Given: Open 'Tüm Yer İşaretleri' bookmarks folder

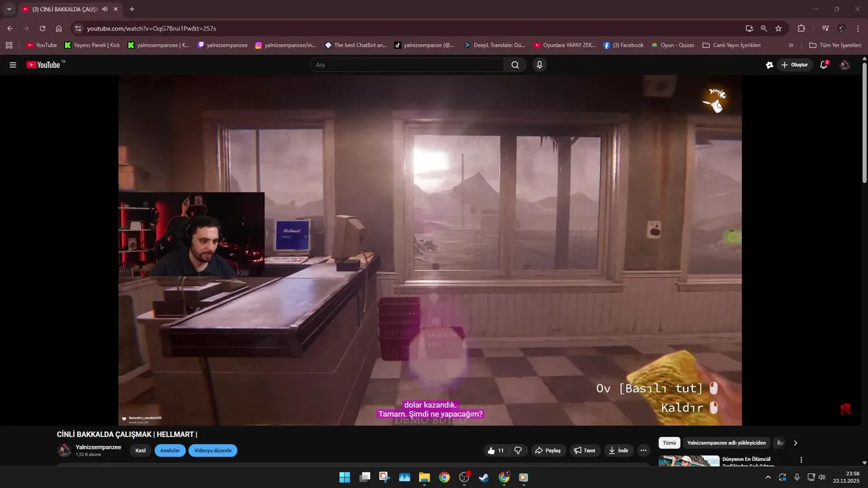Looking at the screenshot, I should tap(835, 45).
